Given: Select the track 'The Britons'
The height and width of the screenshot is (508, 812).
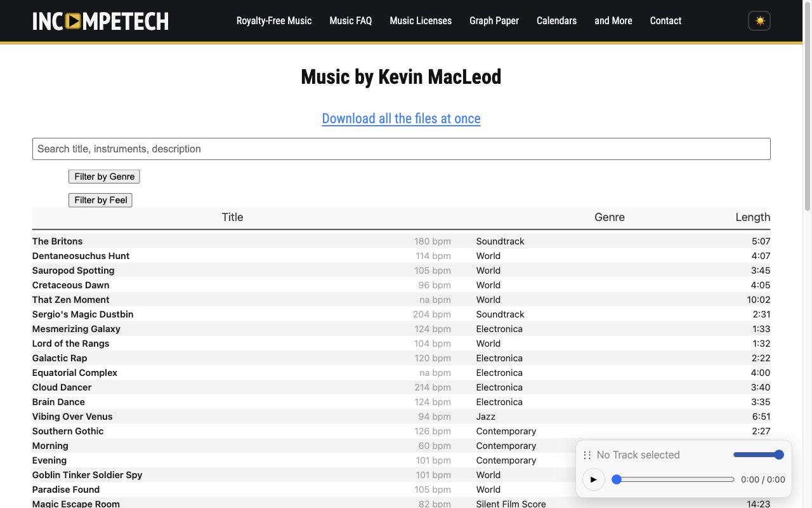Looking at the screenshot, I should point(57,241).
